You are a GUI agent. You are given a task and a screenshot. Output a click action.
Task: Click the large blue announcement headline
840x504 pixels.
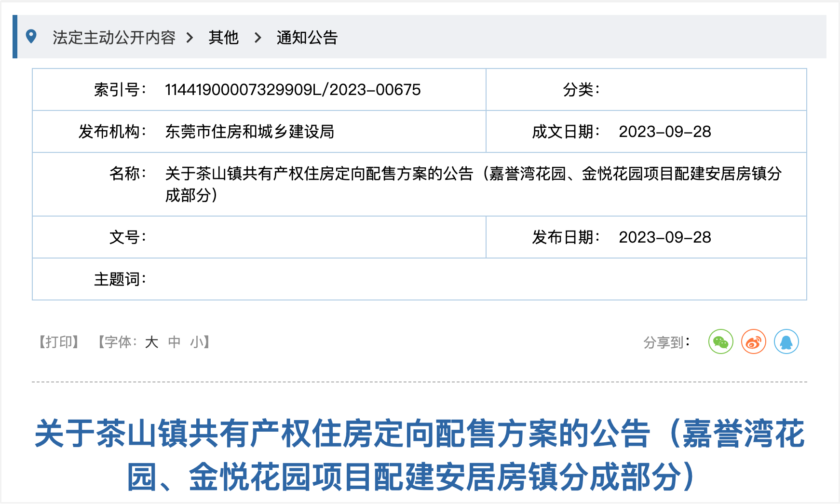click(420, 455)
